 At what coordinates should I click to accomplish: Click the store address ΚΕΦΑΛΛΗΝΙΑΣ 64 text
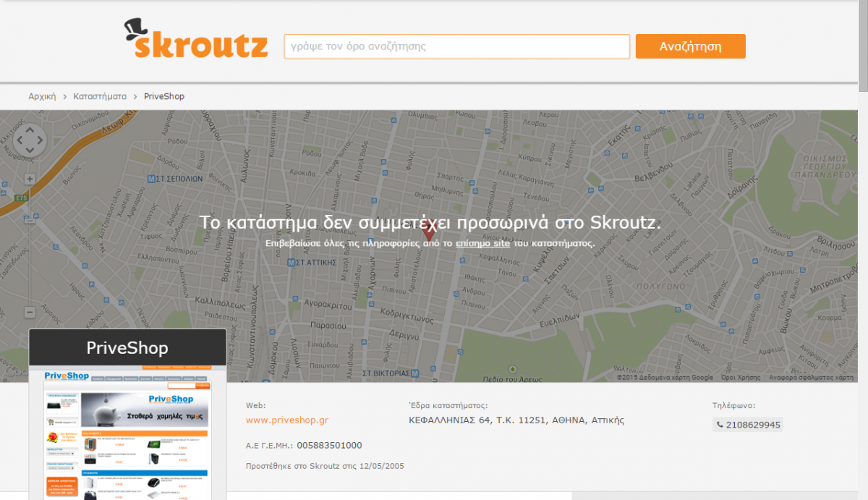pos(516,420)
